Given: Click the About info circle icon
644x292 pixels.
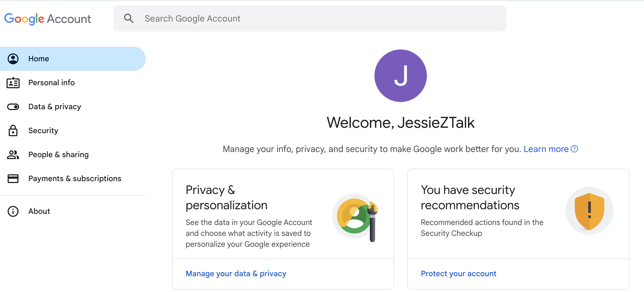Looking at the screenshot, I should (x=13, y=211).
